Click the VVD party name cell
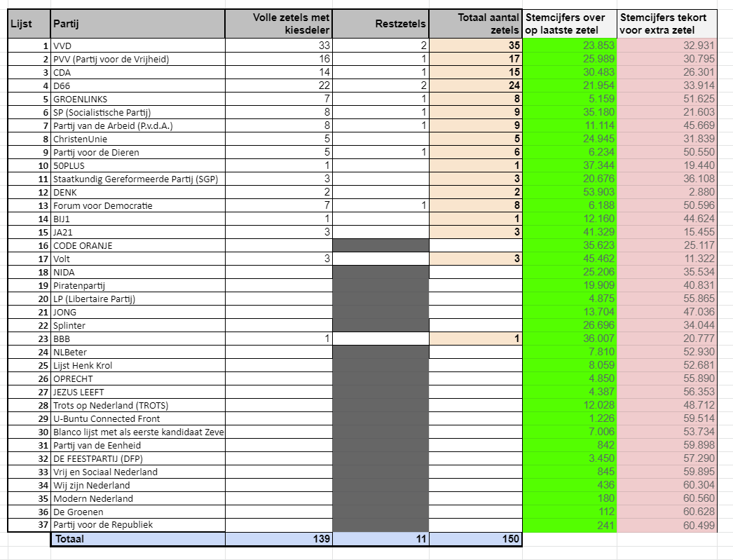This screenshot has height=560, width=733. tap(138, 46)
